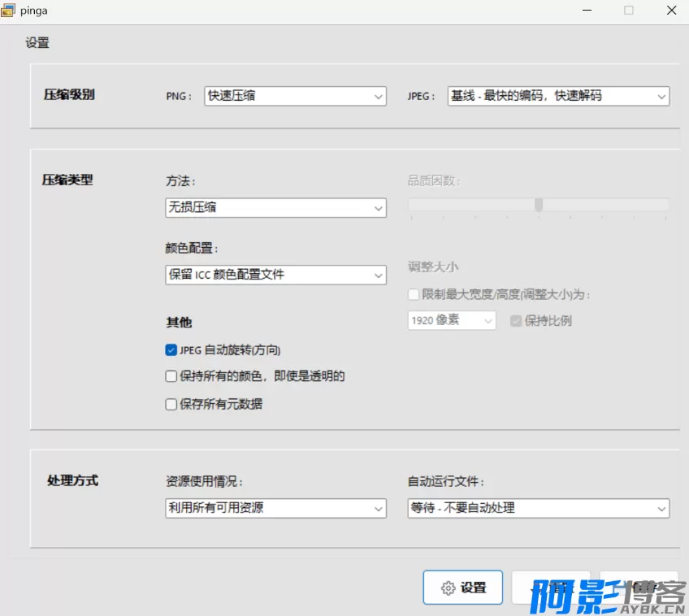Click the gear icon on the 设置 button

pos(448,588)
